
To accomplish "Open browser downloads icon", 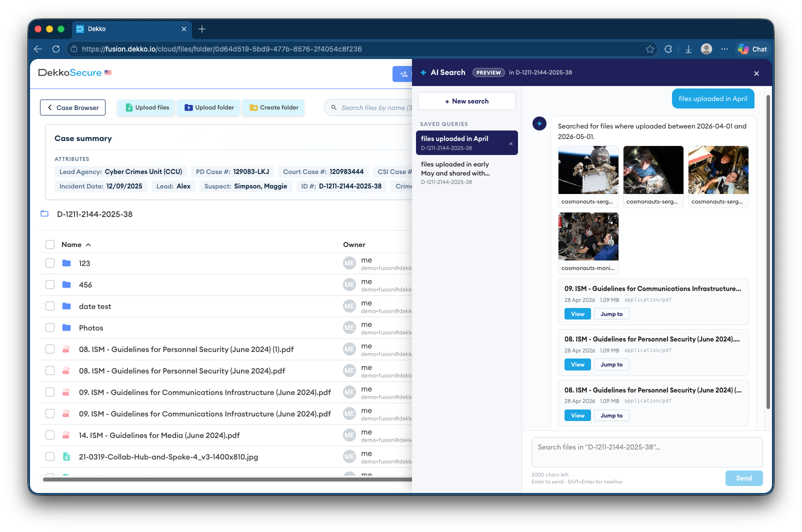I will (688, 49).
